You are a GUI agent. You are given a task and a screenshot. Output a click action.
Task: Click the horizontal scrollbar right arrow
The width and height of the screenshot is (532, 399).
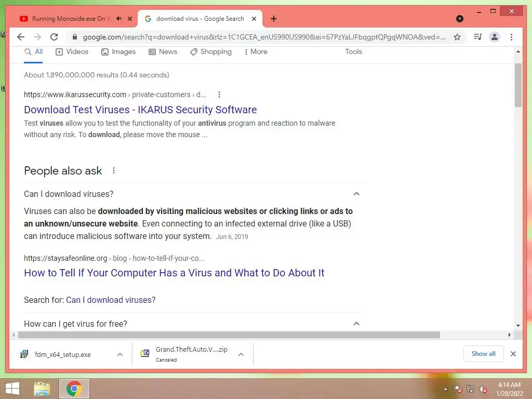(x=509, y=335)
